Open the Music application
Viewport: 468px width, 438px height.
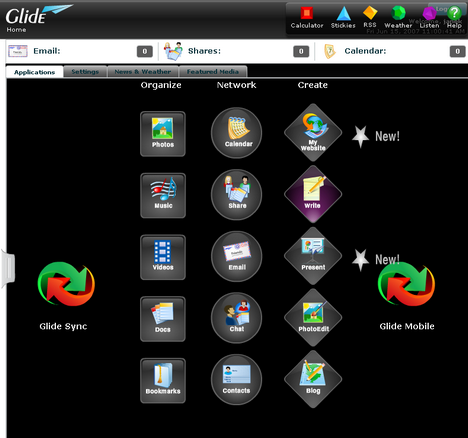[x=163, y=195]
